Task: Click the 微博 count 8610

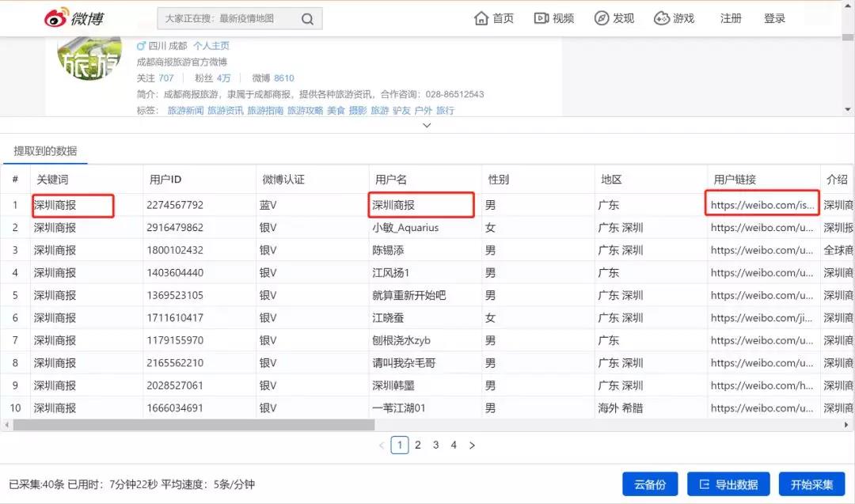Action: (x=283, y=78)
